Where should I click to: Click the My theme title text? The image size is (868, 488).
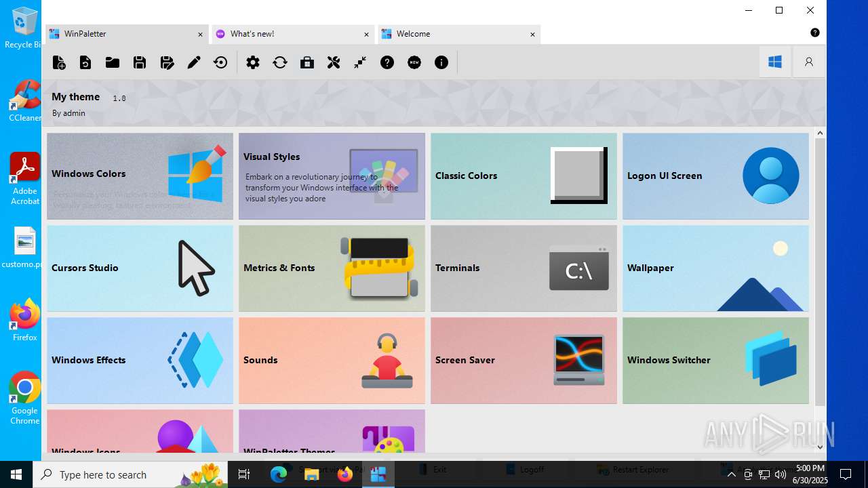pos(76,97)
